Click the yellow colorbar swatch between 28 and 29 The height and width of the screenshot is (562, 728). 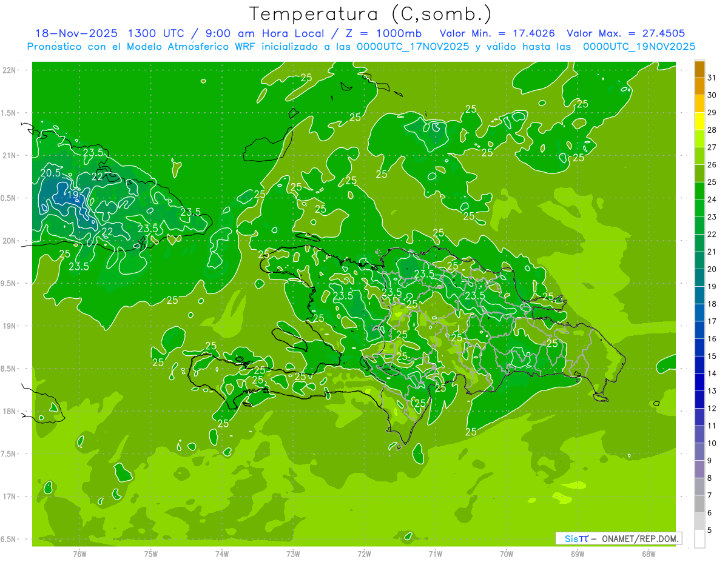coord(699,121)
